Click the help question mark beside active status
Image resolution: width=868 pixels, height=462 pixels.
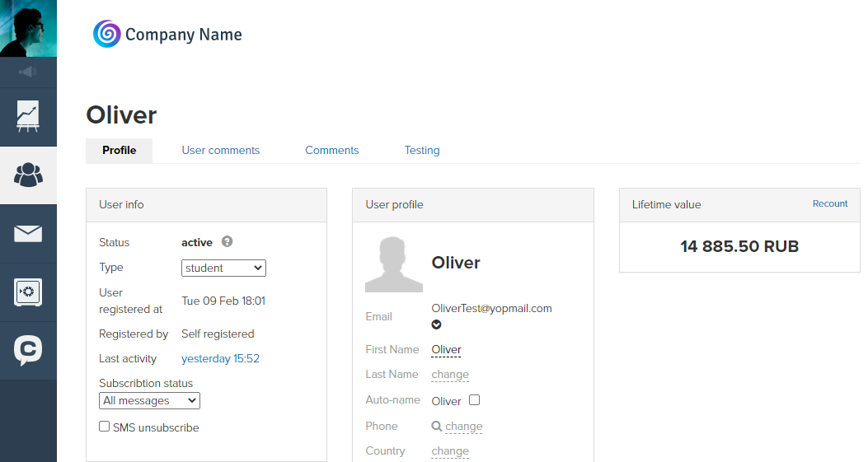coord(227,242)
